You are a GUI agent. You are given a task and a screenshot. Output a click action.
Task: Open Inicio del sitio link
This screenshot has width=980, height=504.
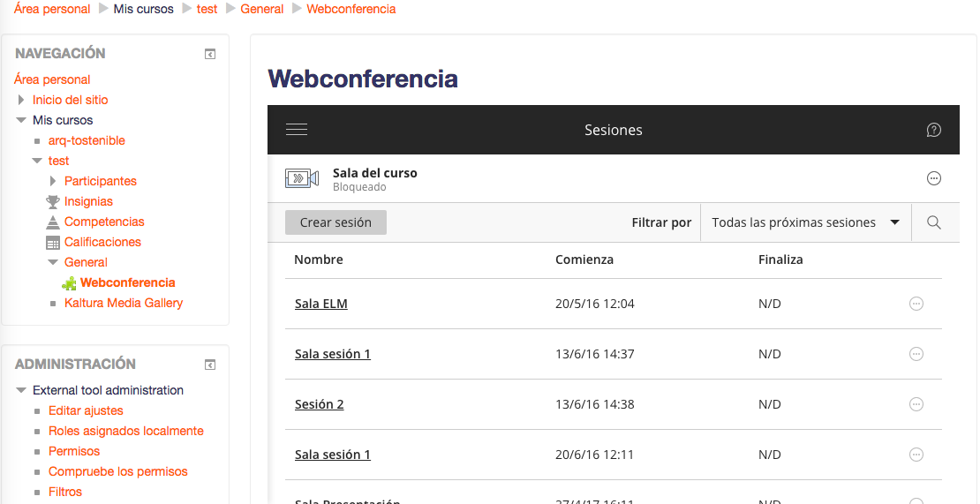(70, 100)
